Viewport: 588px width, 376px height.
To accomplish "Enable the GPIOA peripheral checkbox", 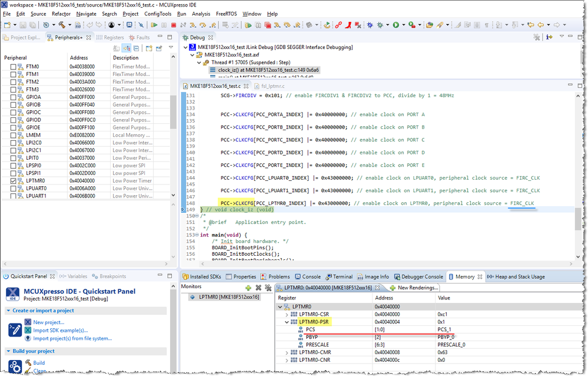I will point(14,97).
